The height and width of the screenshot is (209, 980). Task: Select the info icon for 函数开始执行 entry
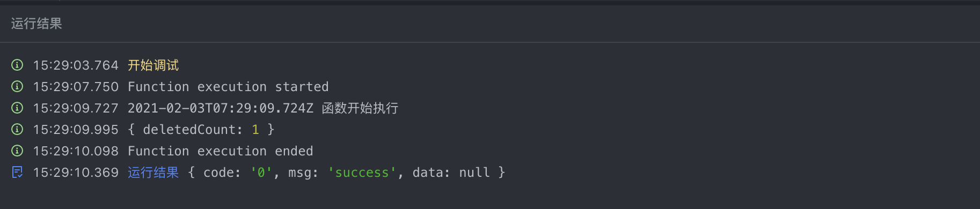(x=17, y=108)
